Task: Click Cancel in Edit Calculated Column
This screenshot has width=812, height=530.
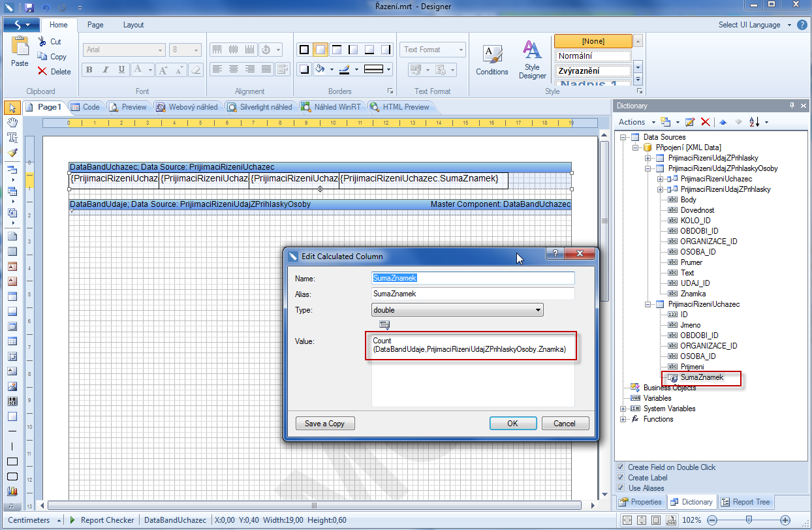Action: pos(565,424)
